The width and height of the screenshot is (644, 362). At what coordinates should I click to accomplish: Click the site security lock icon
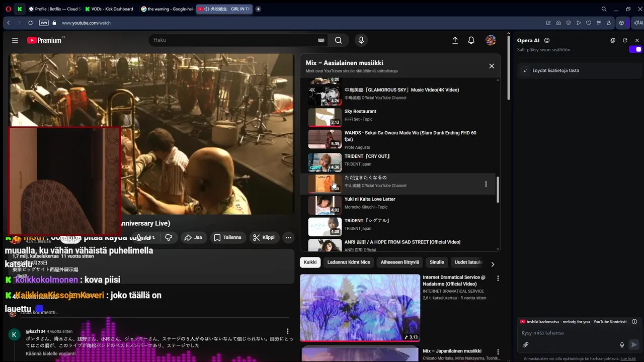[x=54, y=23]
